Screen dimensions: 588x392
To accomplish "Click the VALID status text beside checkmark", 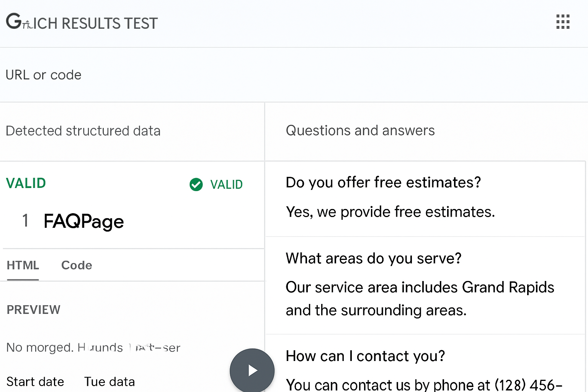I will pyautogui.click(x=226, y=185).
